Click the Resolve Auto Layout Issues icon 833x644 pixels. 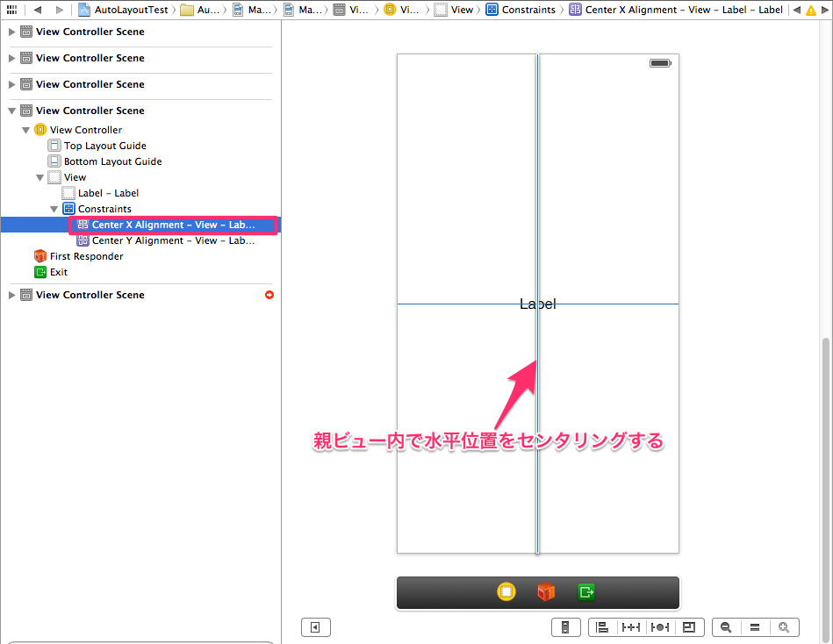[659, 626]
